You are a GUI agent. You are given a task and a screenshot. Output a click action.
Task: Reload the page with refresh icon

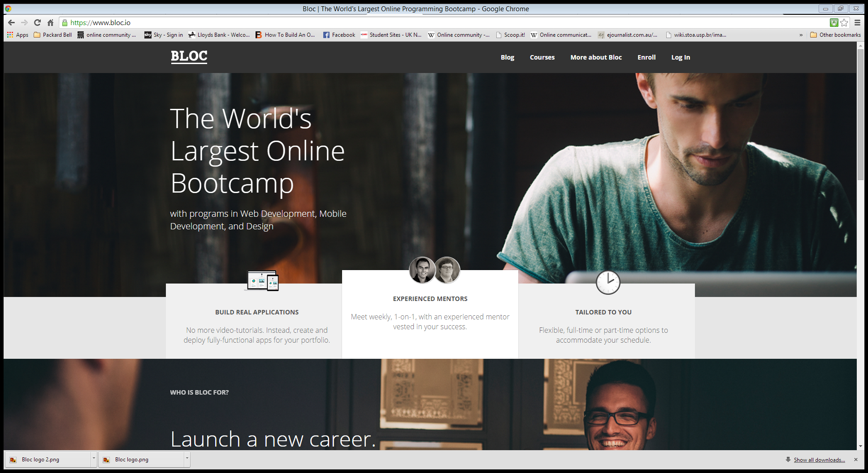[x=37, y=22]
